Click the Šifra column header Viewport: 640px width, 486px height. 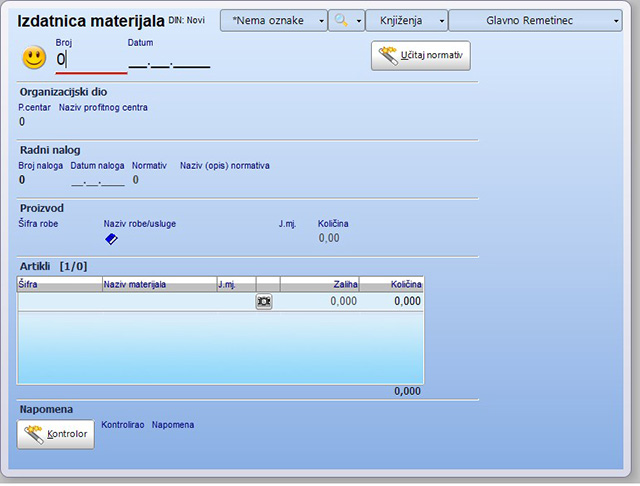59,284
